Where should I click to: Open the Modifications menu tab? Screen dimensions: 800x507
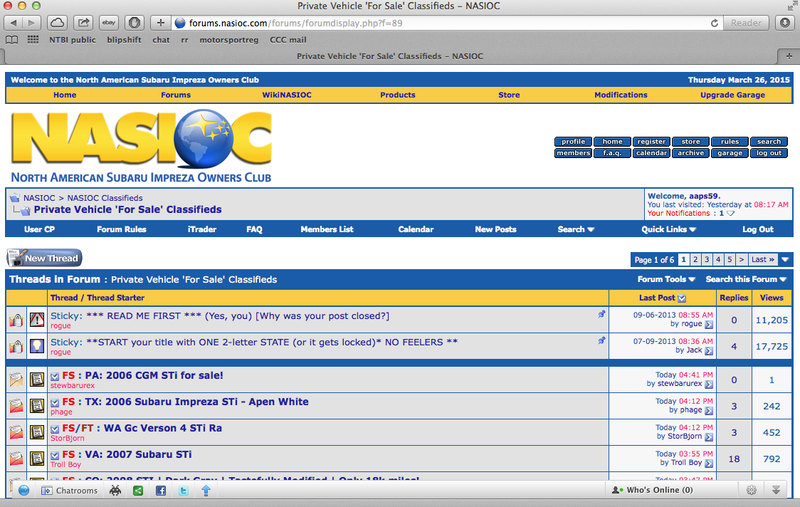point(620,95)
